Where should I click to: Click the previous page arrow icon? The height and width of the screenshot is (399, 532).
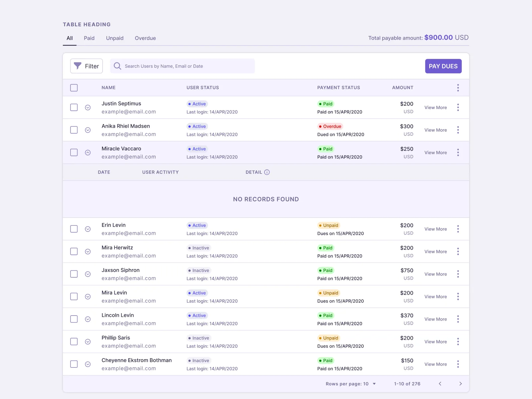[440, 383]
